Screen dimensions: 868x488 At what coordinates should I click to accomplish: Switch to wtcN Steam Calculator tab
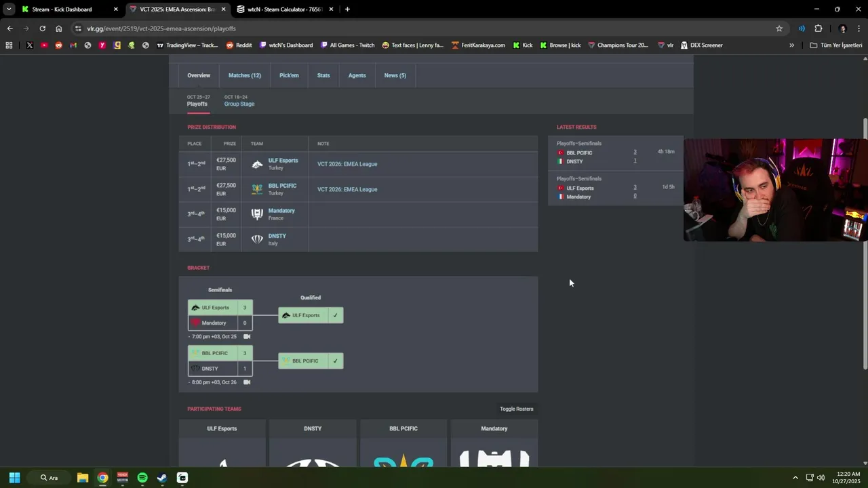pos(285,9)
